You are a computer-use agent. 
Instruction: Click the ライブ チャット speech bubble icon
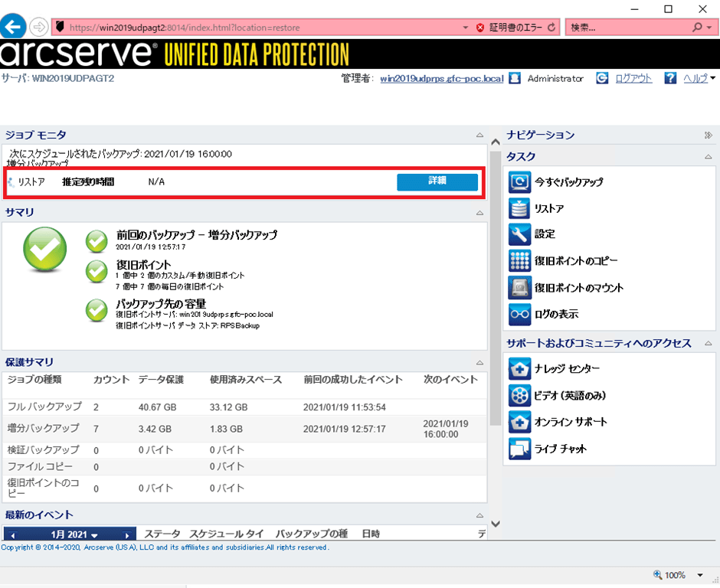(519, 449)
